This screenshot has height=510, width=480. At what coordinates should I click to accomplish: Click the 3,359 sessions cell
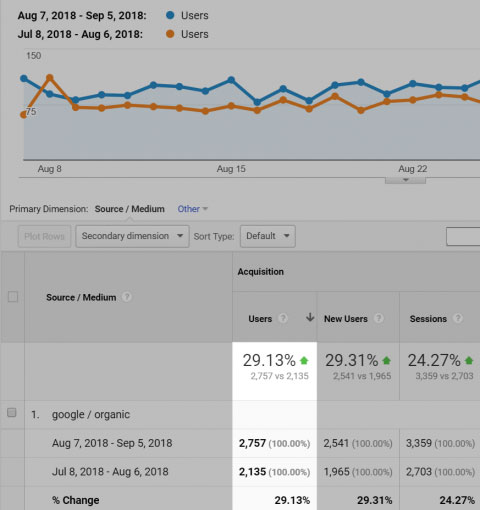pyautogui.click(x=440, y=443)
